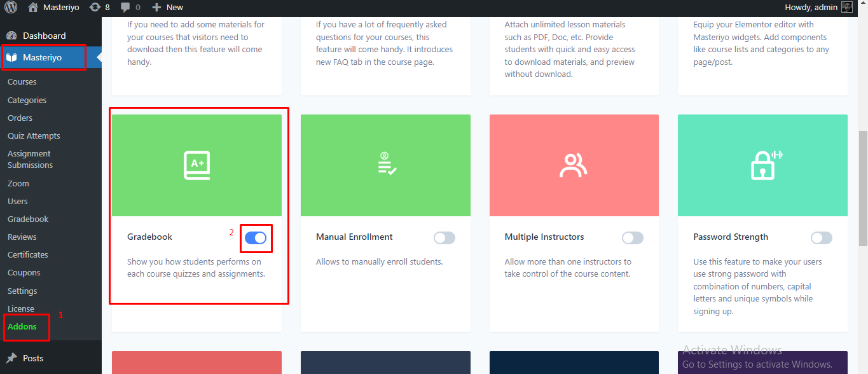Viewport: 868px width, 374px height.
Task: Select Zoom in the Masteriyo menu
Action: (x=18, y=183)
